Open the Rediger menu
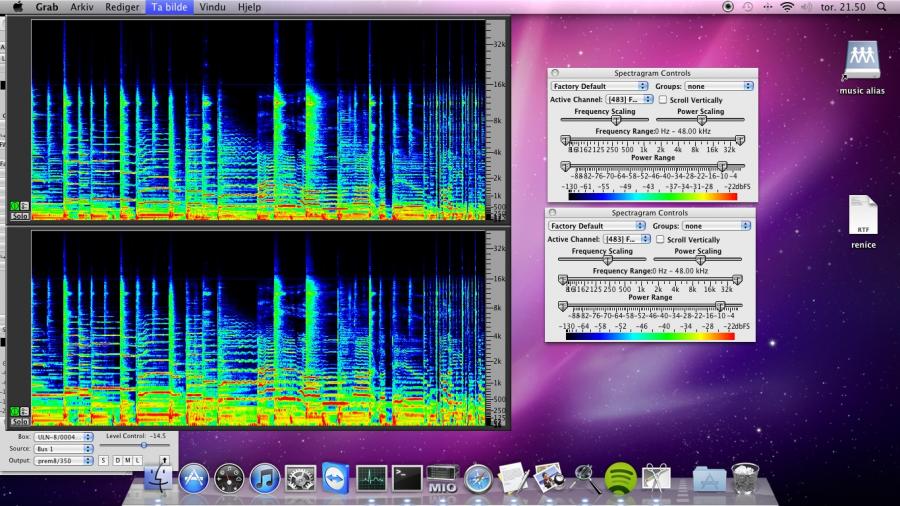 (122, 7)
